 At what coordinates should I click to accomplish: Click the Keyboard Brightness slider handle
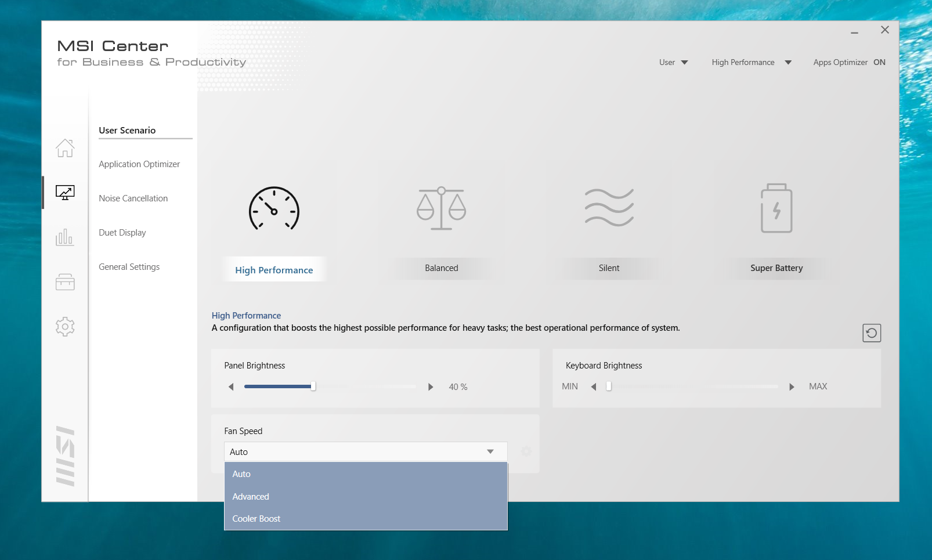tap(609, 386)
